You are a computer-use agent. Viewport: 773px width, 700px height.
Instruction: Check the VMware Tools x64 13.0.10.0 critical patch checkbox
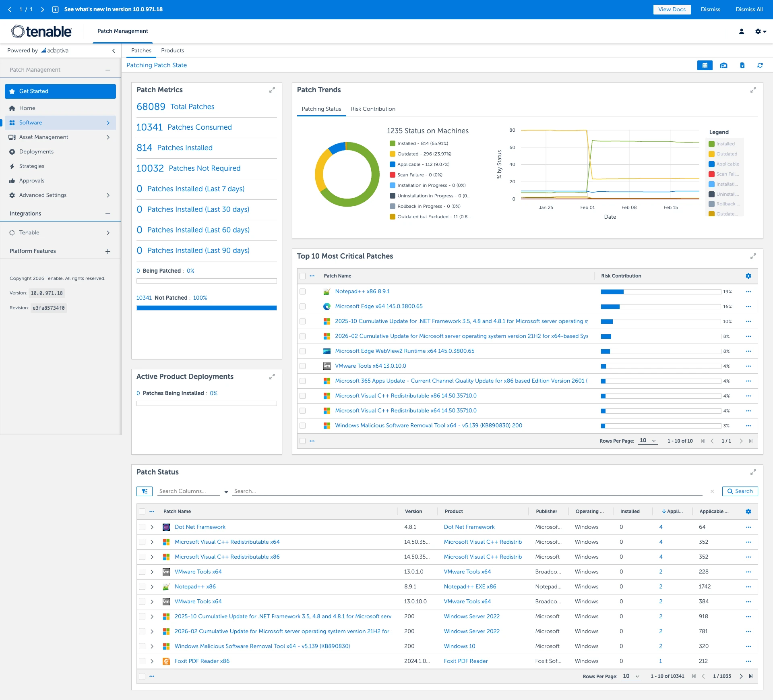302,366
